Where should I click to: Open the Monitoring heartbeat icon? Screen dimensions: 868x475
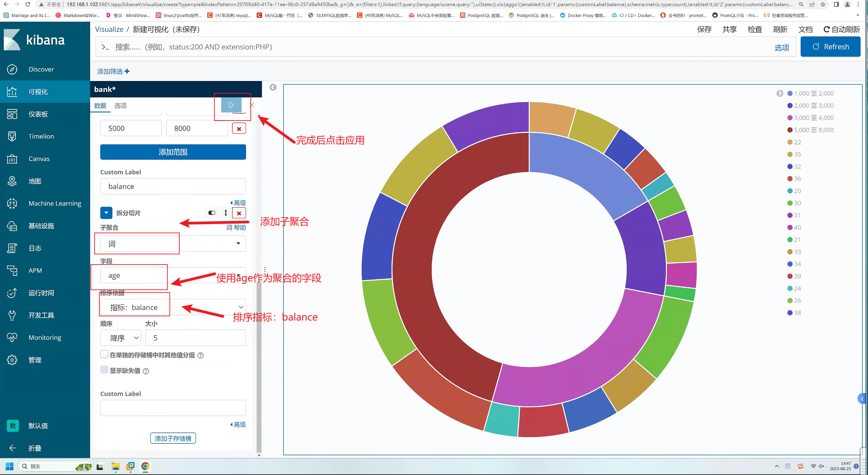(12, 337)
